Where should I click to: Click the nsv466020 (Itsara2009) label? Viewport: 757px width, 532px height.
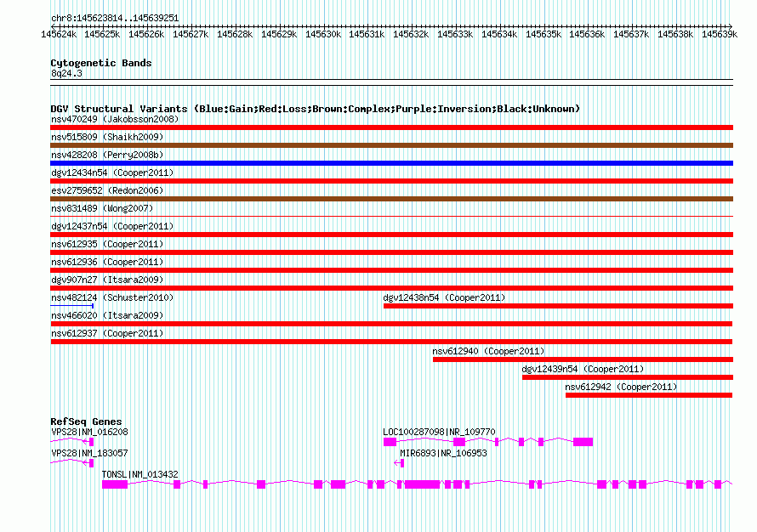[x=107, y=315]
